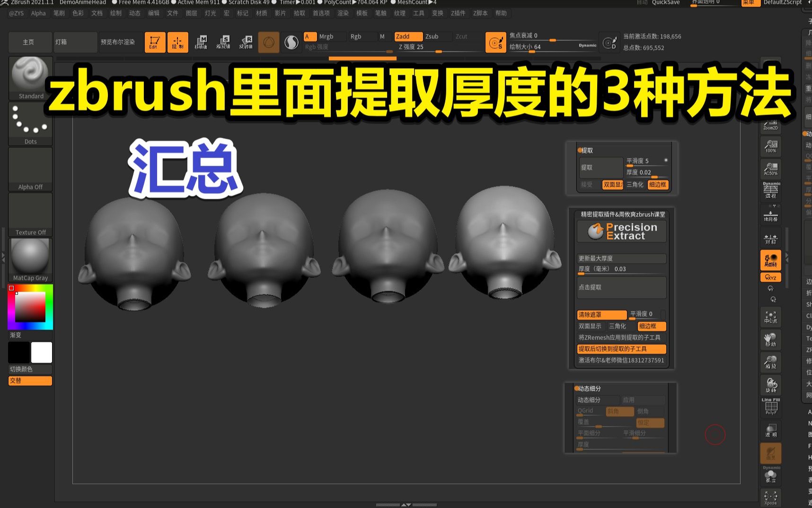Toggle 细边框 in the 提取 panel
This screenshot has height=508, width=812.
(658, 185)
